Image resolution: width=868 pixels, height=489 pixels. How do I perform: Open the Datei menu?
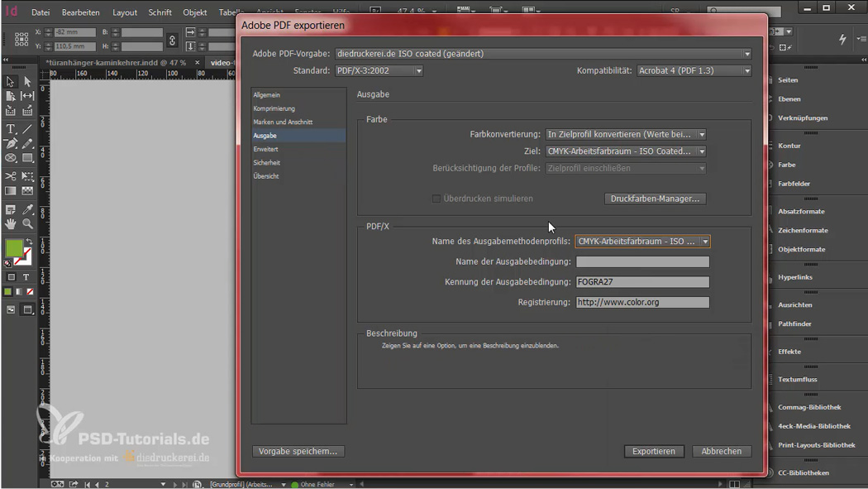(x=41, y=12)
